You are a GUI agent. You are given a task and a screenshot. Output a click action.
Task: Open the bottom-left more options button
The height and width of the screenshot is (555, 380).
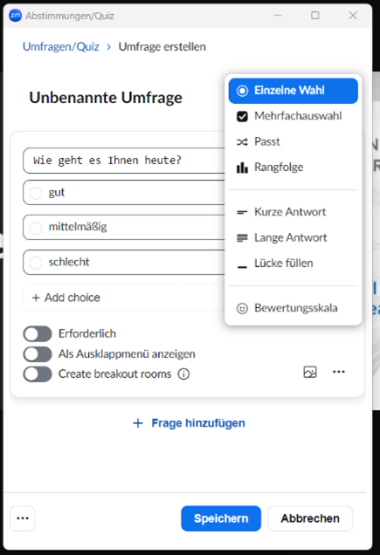(x=23, y=518)
